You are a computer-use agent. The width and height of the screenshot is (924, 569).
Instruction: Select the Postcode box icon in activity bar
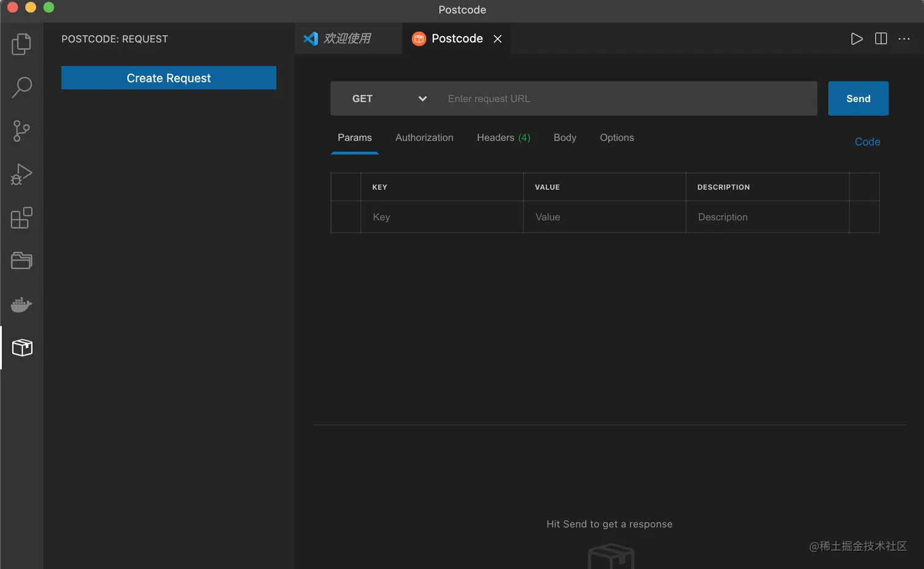22,348
